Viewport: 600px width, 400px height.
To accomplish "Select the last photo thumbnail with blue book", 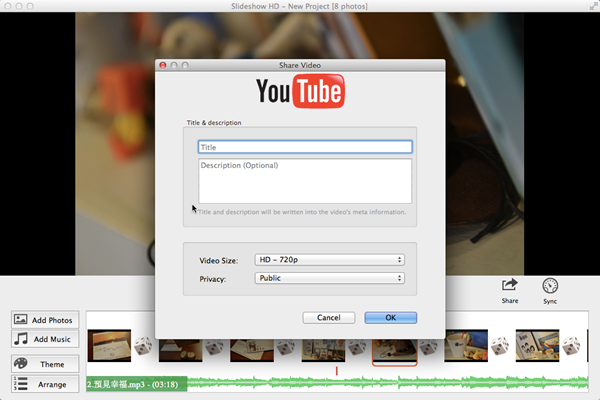I will (x=537, y=346).
